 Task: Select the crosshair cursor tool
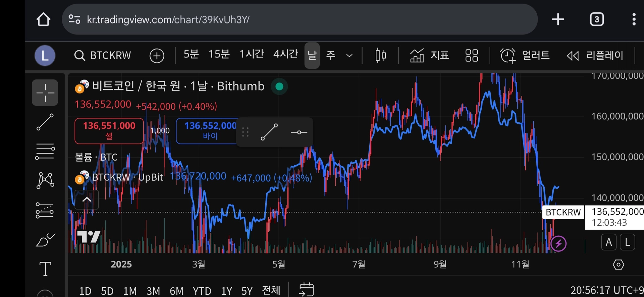click(x=45, y=93)
